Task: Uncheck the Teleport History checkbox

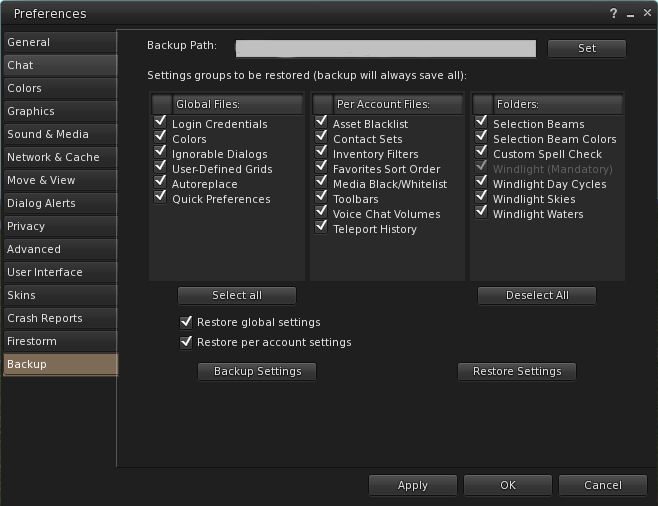Action: click(x=321, y=228)
